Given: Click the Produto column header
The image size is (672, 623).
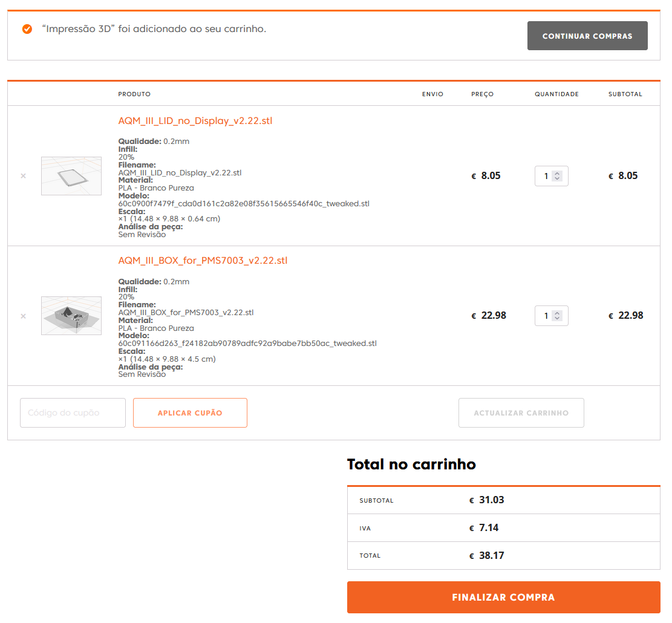Looking at the screenshot, I should click(134, 94).
